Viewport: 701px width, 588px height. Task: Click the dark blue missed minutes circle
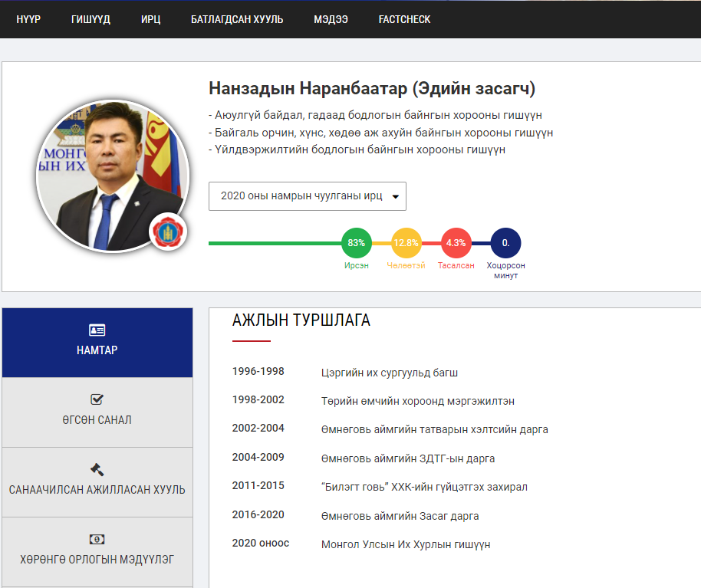pyautogui.click(x=505, y=243)
